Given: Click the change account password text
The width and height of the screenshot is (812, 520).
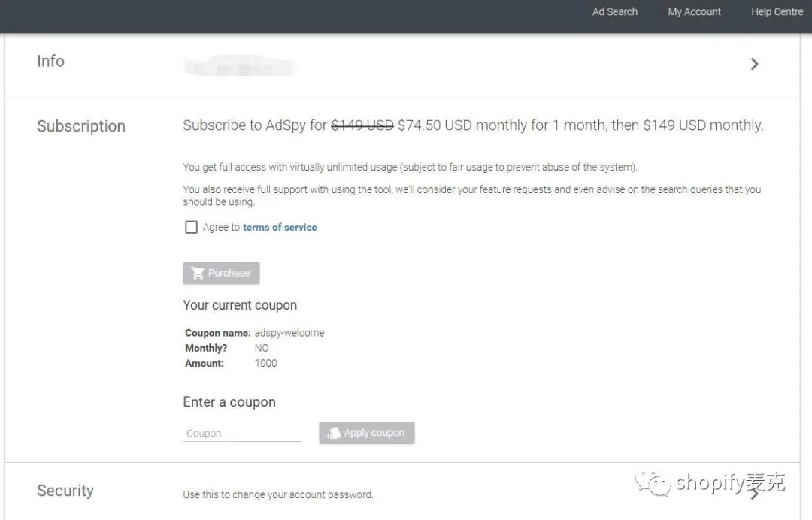Looking at the screenshot, I should (277, 494).
